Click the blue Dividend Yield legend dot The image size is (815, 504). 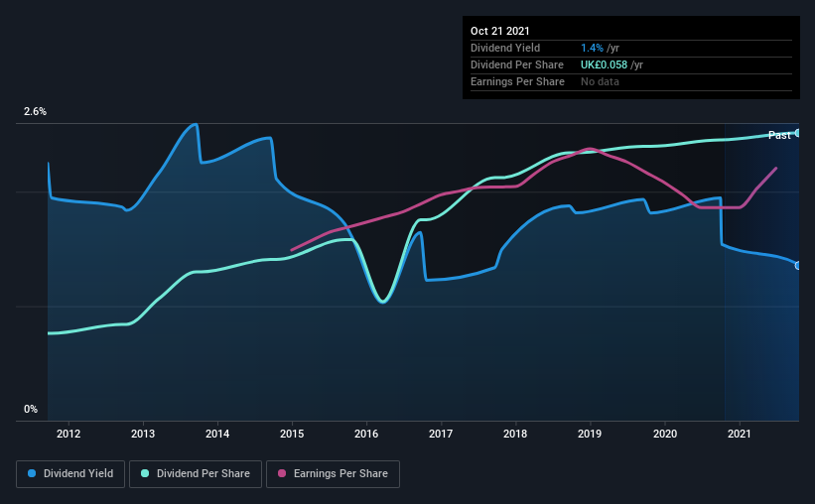click(32, 473)
